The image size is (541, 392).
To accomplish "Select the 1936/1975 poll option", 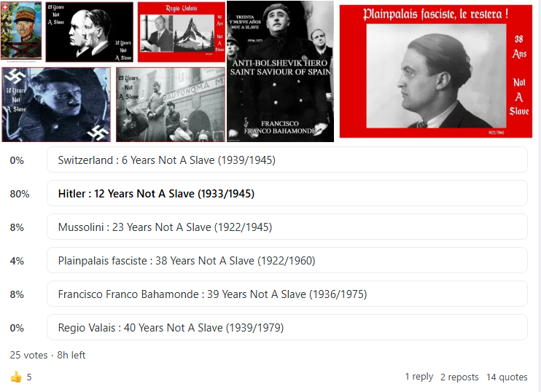I will [287, 294].
